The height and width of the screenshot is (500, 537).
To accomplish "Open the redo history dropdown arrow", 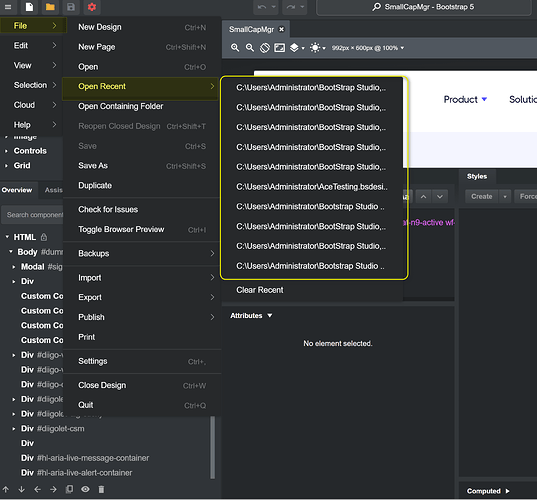I will pyautogui.click(x=302, y=7).
